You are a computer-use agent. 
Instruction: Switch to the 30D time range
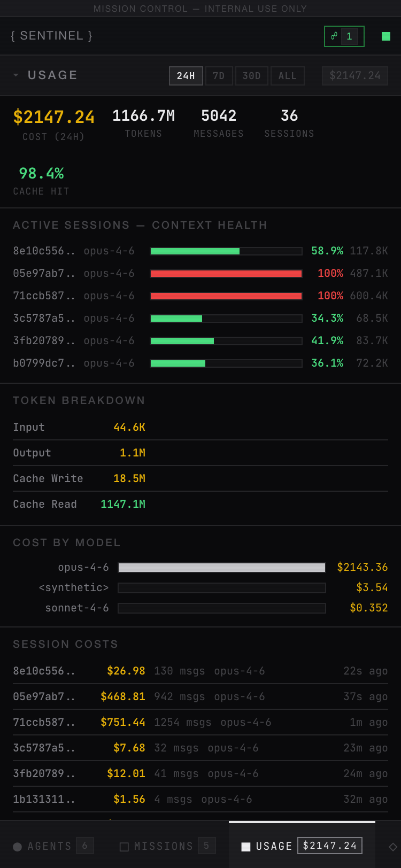point(252,76)
